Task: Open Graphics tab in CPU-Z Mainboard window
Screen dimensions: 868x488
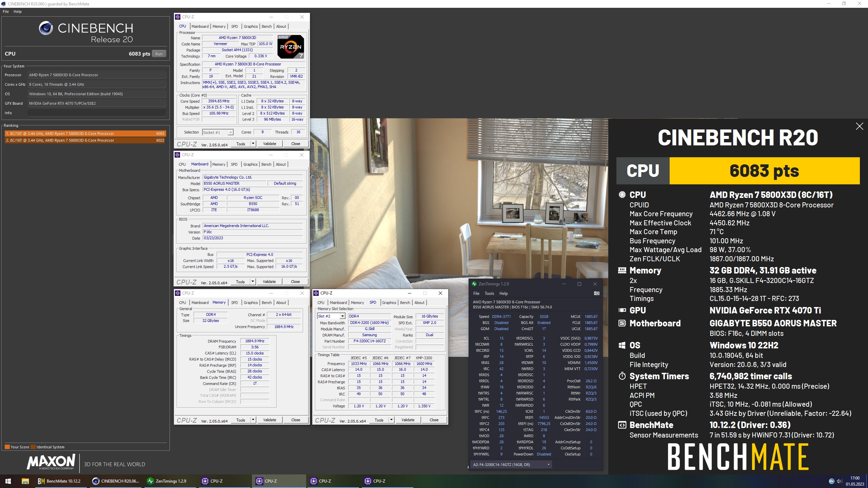Action: click(x=251, y=164)
